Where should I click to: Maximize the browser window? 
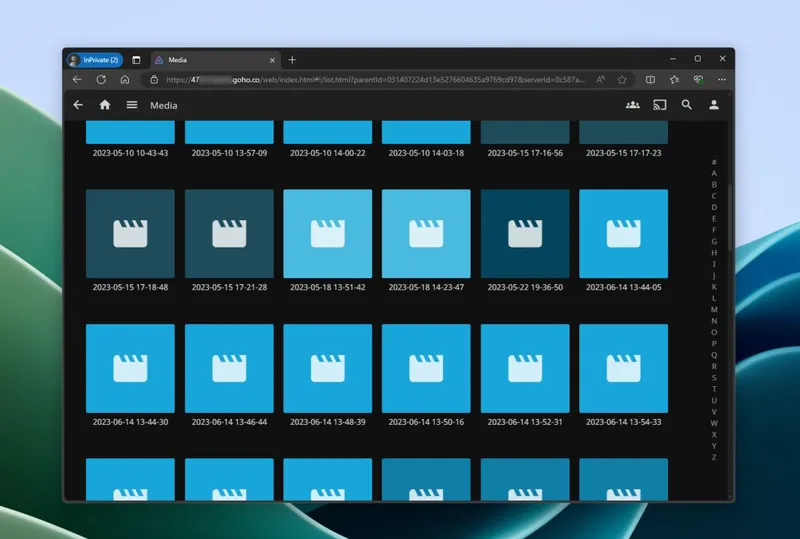pyautogui.click(x=697, y=59)
